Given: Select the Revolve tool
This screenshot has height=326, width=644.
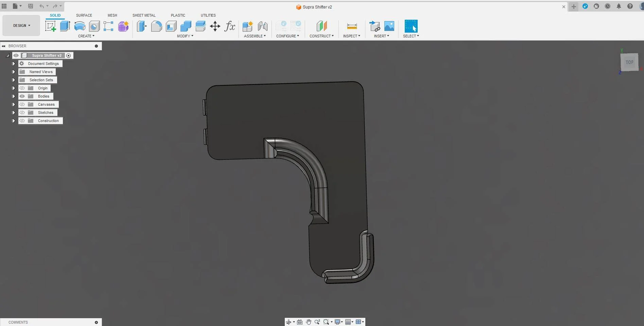Looking at the screenshot, I should tap(80, 26).
